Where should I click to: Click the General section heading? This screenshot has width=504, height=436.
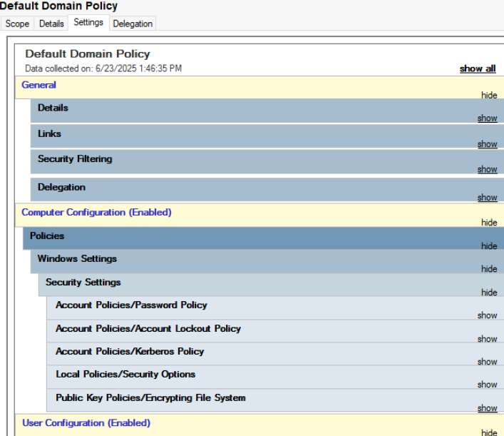pos(39,85)
